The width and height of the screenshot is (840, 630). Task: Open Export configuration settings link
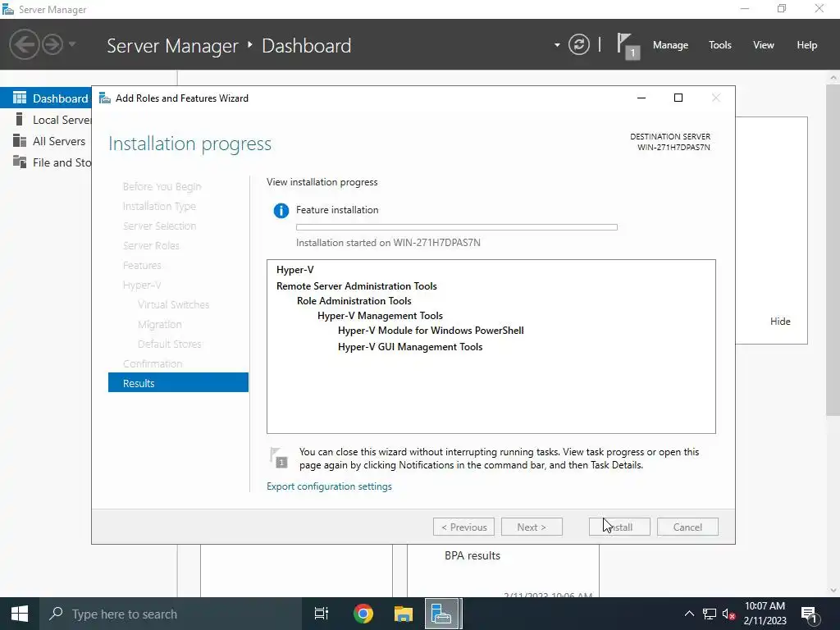click(x=329, y=486)
